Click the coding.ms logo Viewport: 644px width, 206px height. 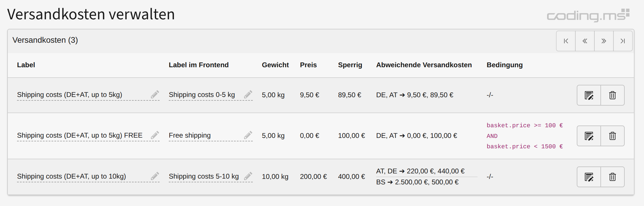tap(588, 15)
